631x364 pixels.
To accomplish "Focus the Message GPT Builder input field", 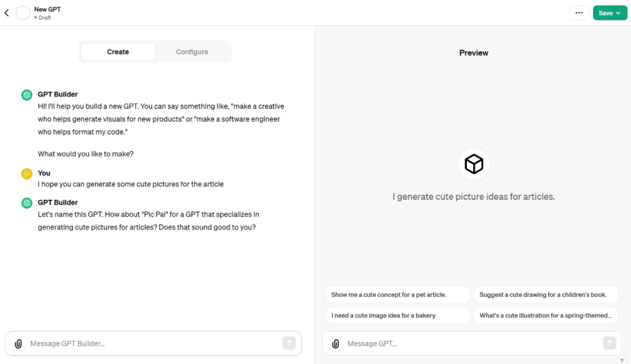I will click(152, 344).
